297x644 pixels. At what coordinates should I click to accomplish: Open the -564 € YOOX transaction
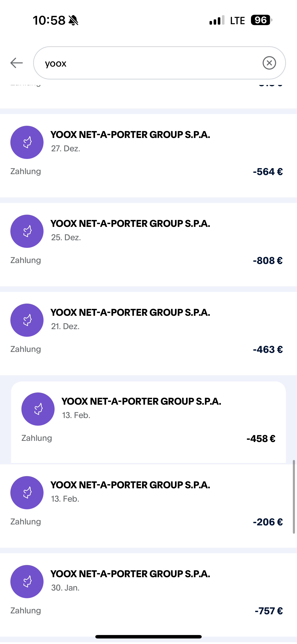coord(148,155)
